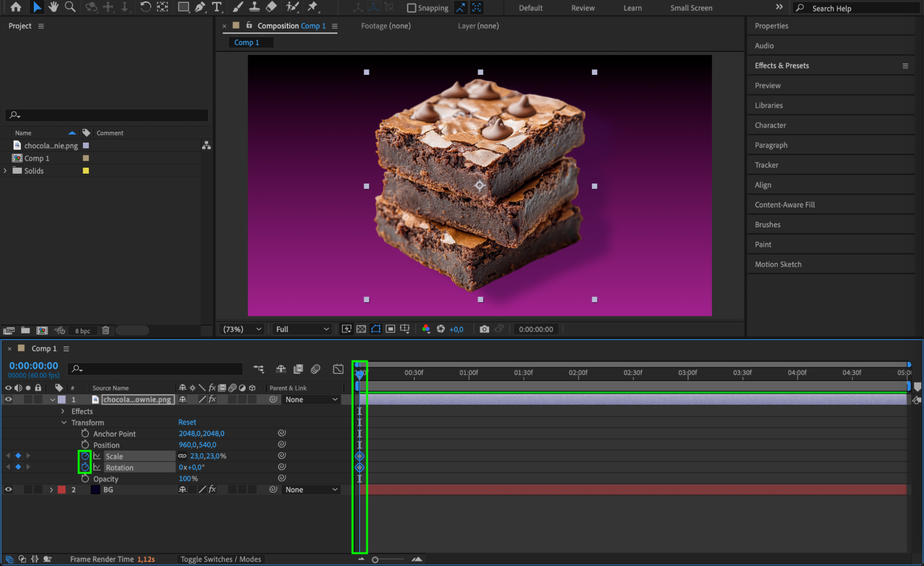This screenshot has width=924, height=566.
Task: Select the Pen tool in toolbar
Action: 200,7
